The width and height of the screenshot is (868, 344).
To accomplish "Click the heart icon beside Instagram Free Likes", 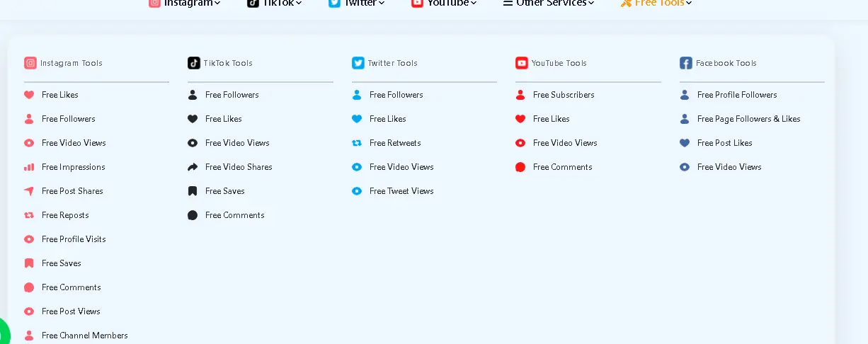I will 29,95.
